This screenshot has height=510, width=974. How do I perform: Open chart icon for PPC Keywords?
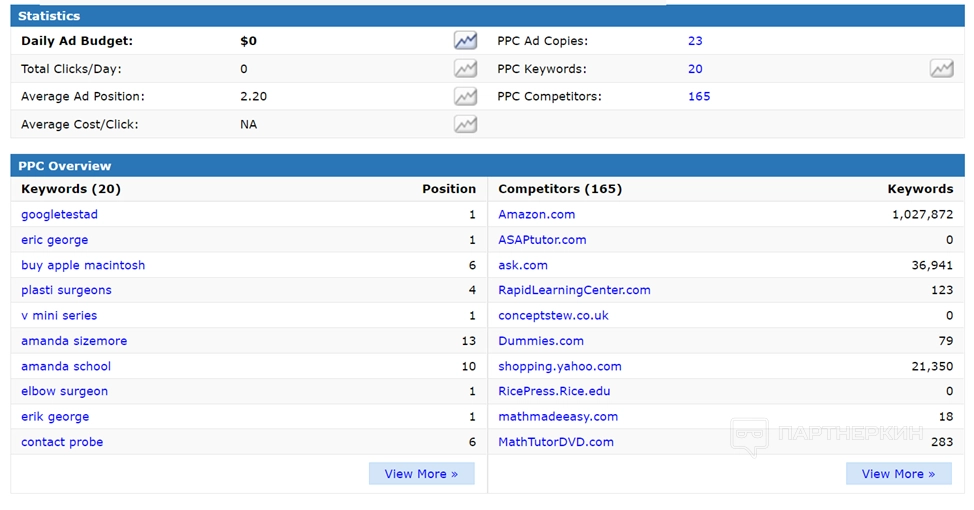click(942, 68)
